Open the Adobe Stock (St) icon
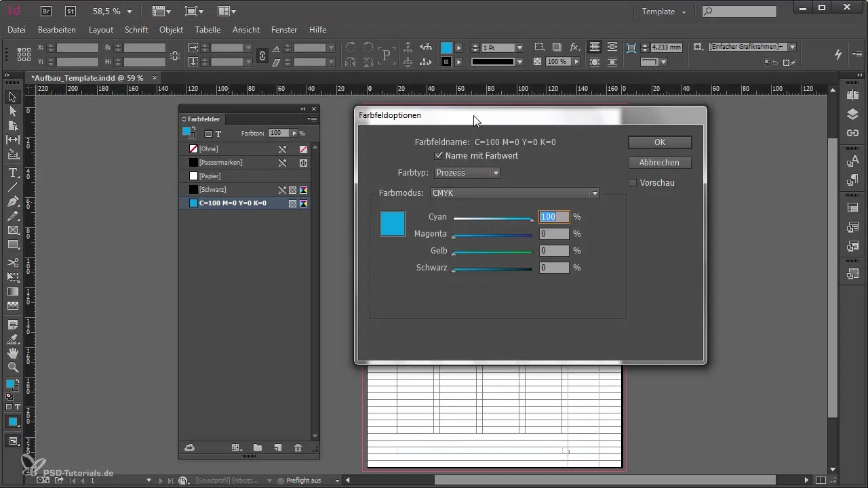Viewport: 868px width, 488px height. 71,11
